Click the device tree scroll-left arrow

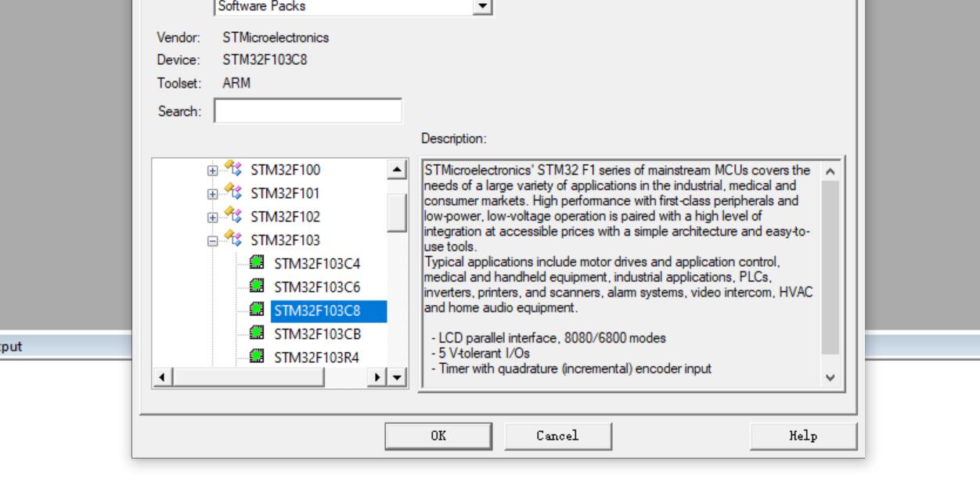pos(164,379)
